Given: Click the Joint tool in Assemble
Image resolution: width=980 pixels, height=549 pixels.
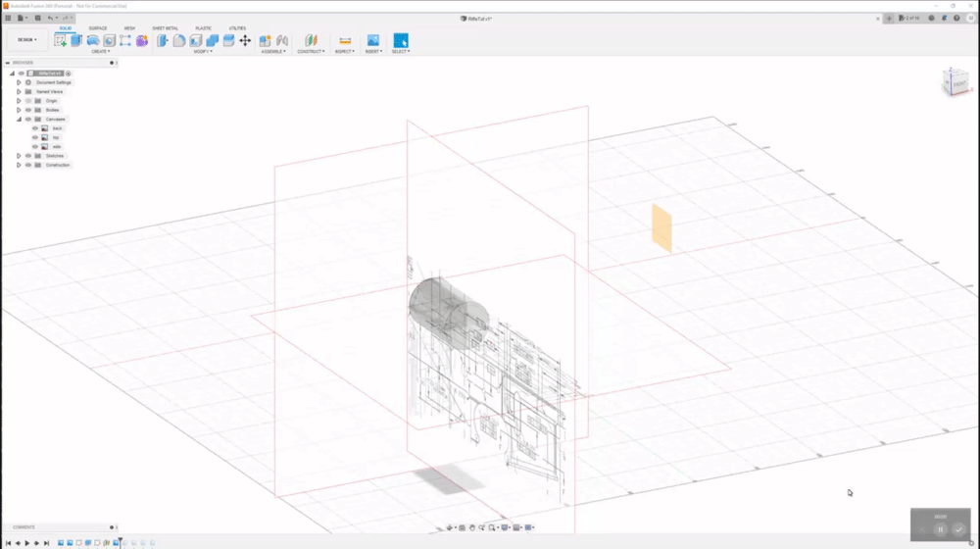Looking at the screenshot, I should click(282, 40).
